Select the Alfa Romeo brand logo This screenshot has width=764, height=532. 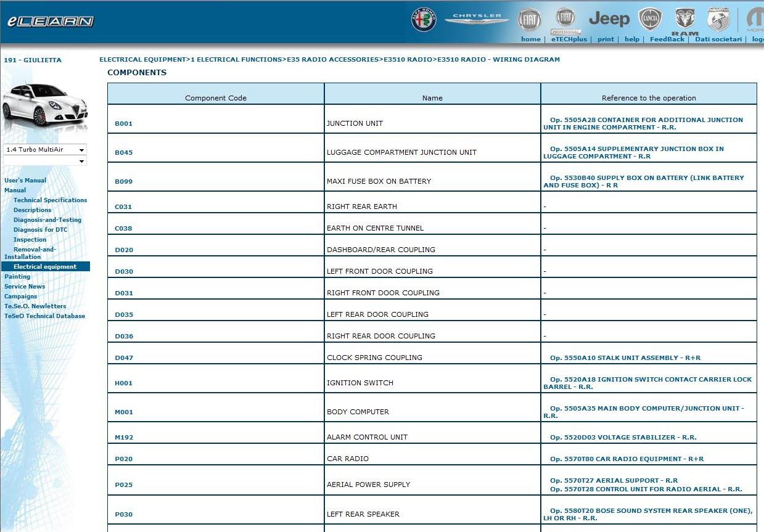424,20
